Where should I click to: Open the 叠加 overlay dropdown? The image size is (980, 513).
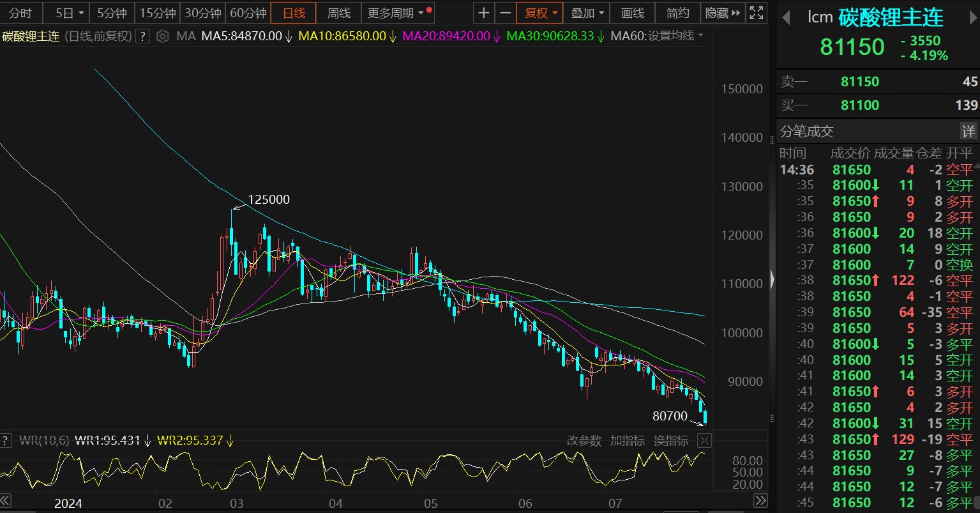[x=586, y=13]
